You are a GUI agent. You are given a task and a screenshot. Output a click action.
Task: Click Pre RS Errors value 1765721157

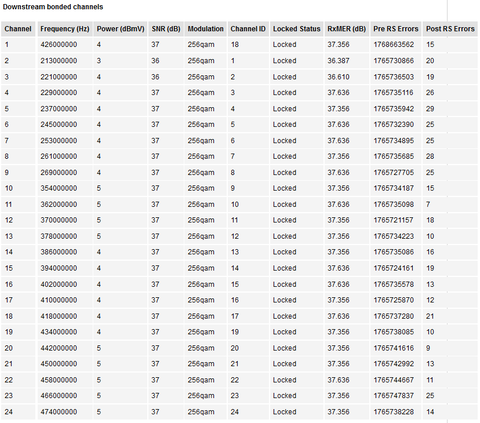393,220
